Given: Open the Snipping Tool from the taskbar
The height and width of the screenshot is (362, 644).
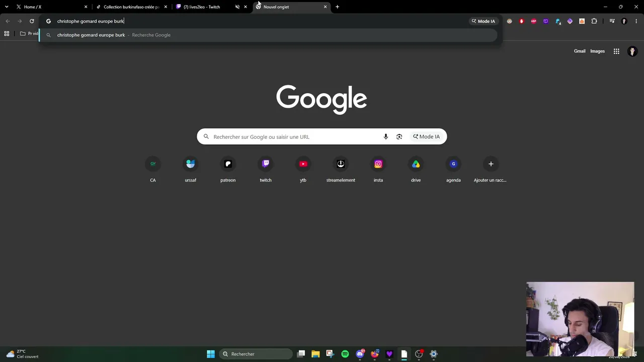Looking at the screenshot, I should point(330,354).
